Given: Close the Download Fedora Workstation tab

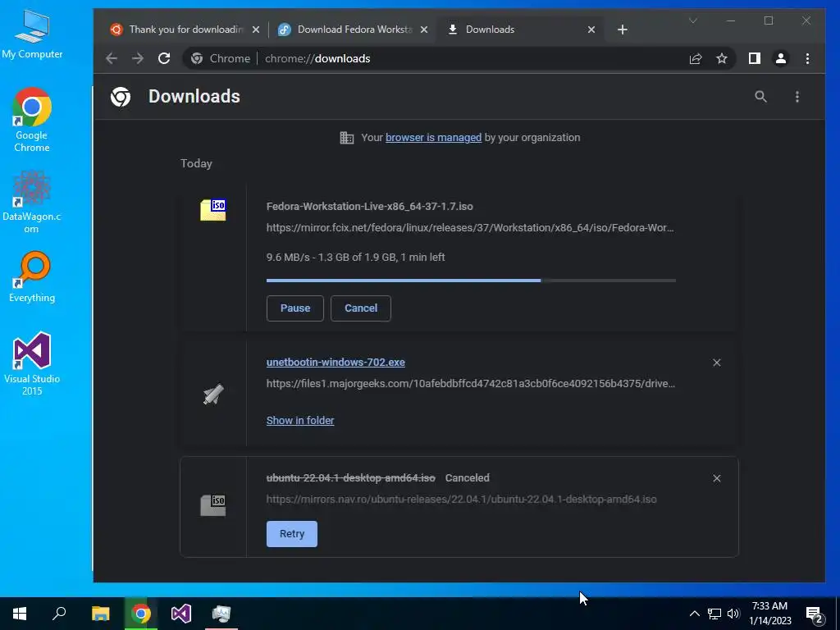Looking at the screenshot, I should click(424, 30).
